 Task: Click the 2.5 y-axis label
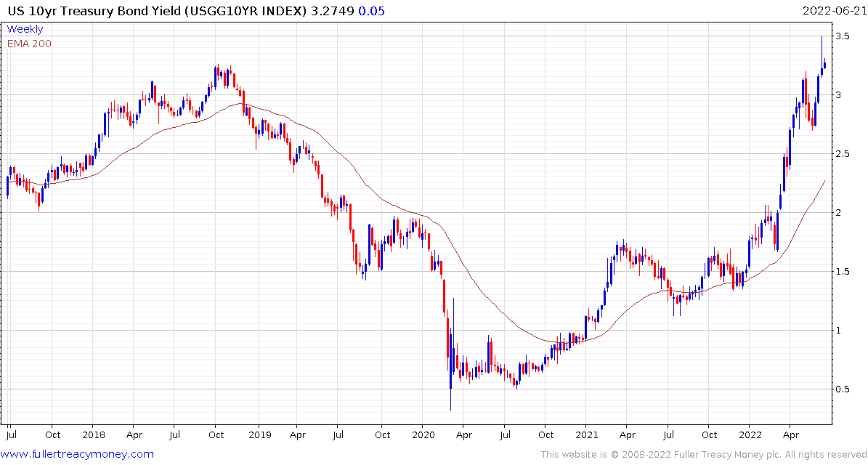pyautogui.click(x=843, y=153)
